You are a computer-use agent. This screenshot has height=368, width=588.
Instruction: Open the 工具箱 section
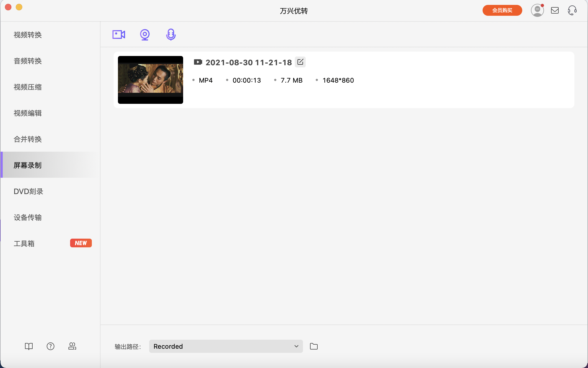pos(24,243)
